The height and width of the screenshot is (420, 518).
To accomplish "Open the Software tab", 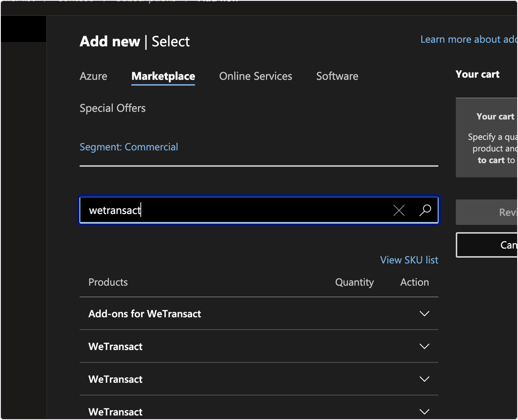I will click(337, 76).
